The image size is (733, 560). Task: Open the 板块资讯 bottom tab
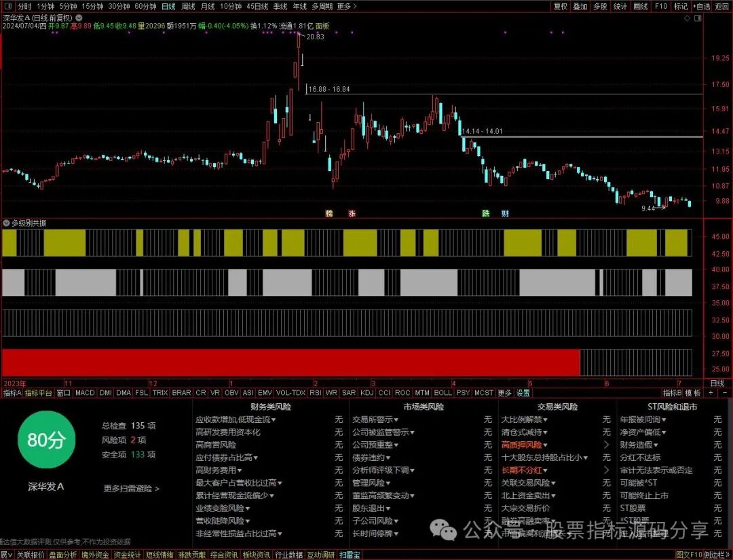tap(256, 555)
